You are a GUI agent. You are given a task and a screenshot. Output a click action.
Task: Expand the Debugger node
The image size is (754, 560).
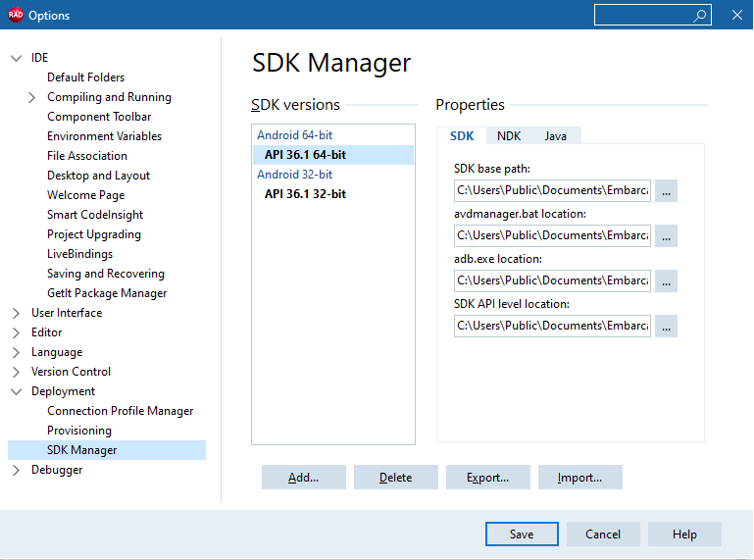(16, 470)
